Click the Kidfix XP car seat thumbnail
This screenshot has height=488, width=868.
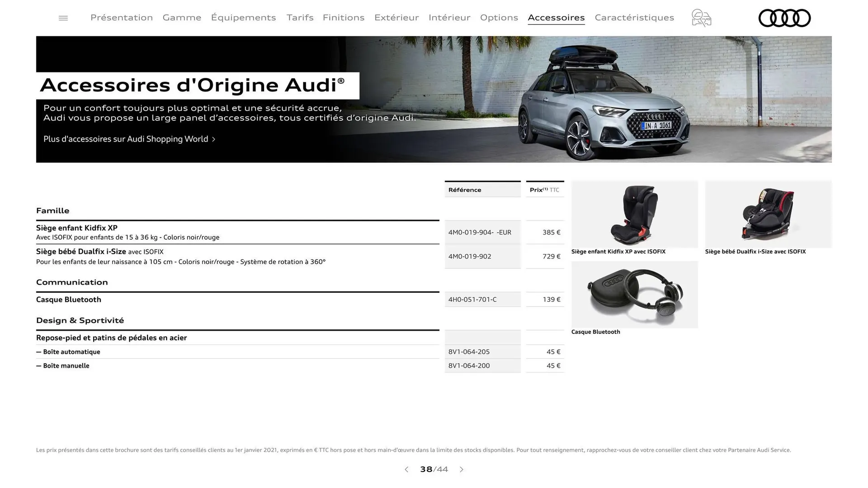[634, 214]
